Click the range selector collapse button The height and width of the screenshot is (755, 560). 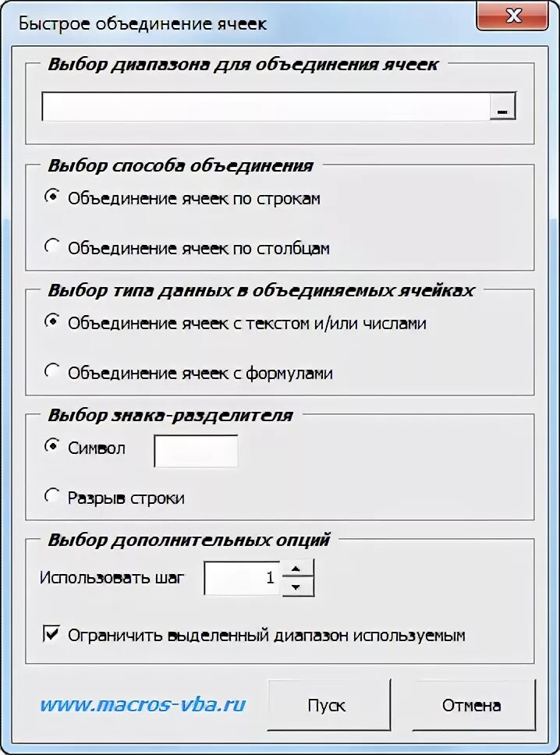click(x=503, y=108)
